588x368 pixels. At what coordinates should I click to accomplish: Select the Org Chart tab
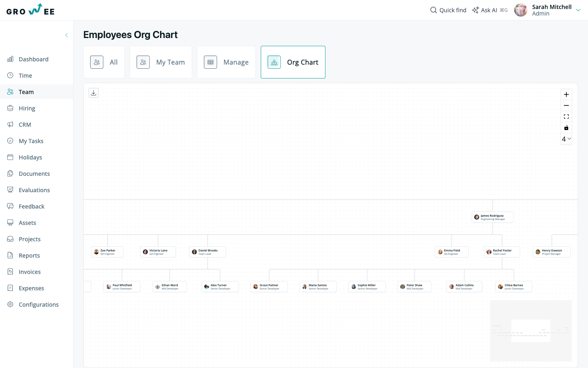[x=293, y=62]
